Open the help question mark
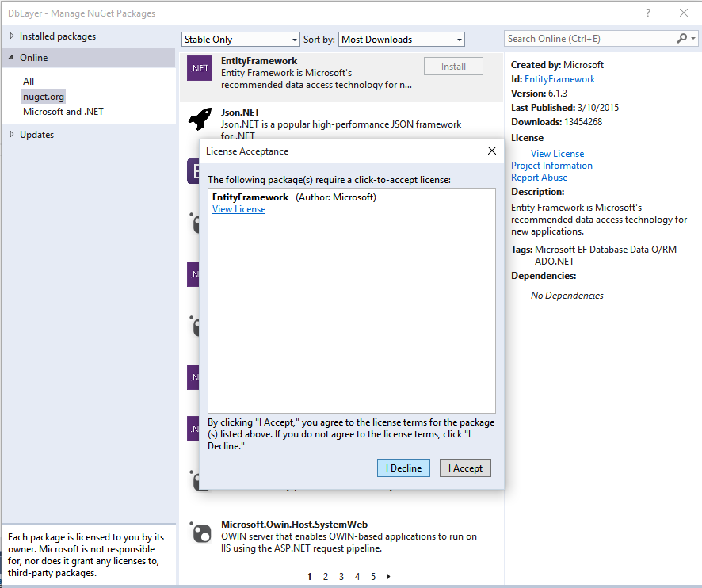The height and width of the screenshot is (588, 702). pyautogui.click(x=648, y=13)
